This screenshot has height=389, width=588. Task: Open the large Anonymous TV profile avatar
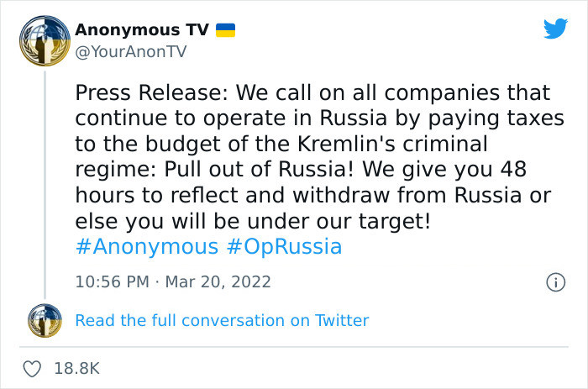(45, 41)
